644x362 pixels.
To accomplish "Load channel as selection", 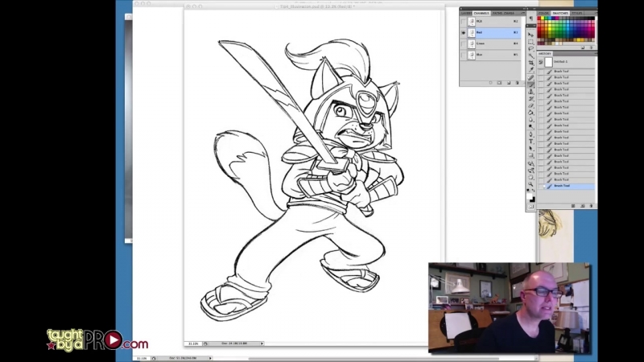I will tap(490, 83).
